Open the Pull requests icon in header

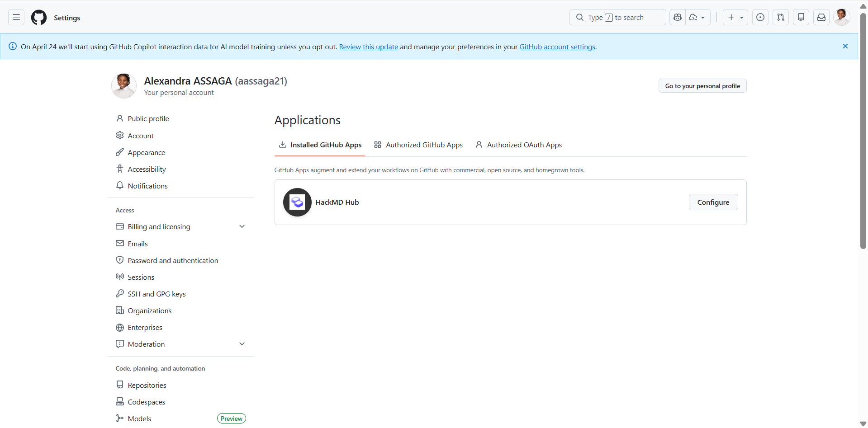[x=781, y=17]
